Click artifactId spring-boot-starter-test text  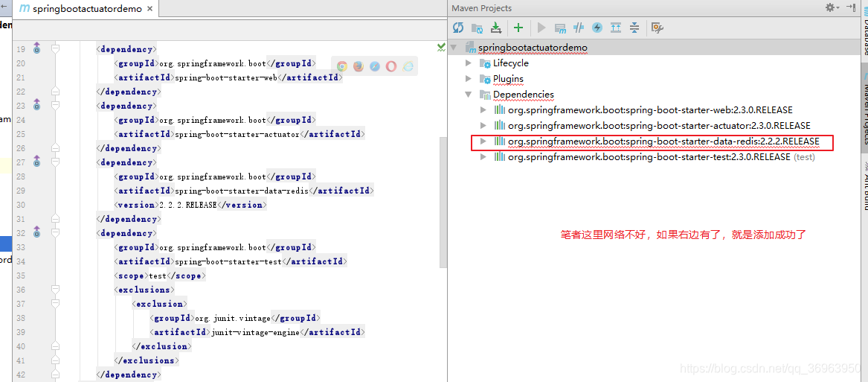[x=228, y=261]
